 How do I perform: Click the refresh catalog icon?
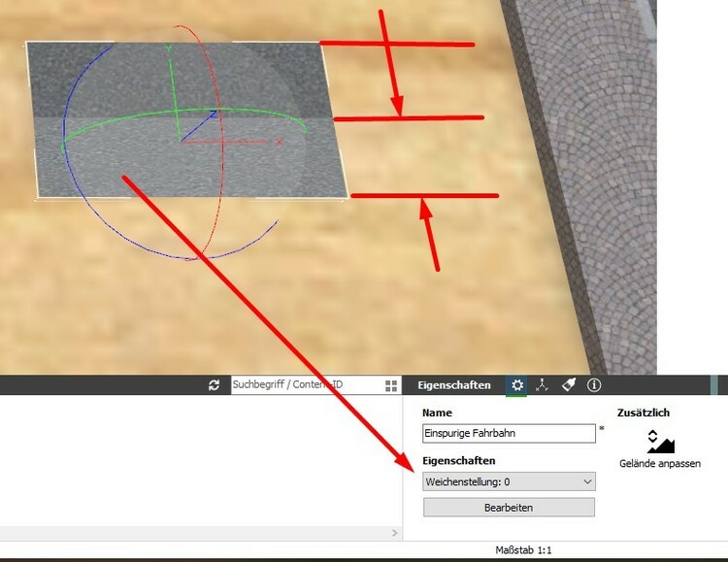click(215, 385)
